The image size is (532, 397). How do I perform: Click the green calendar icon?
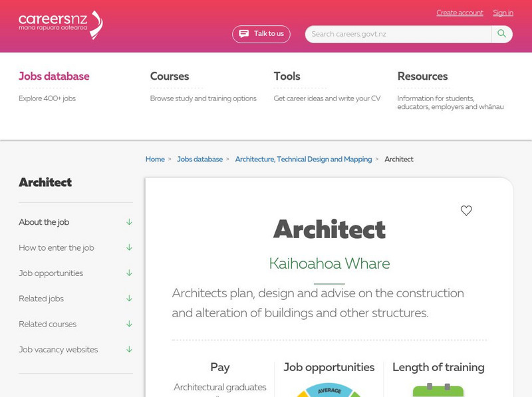pos(438,390)
